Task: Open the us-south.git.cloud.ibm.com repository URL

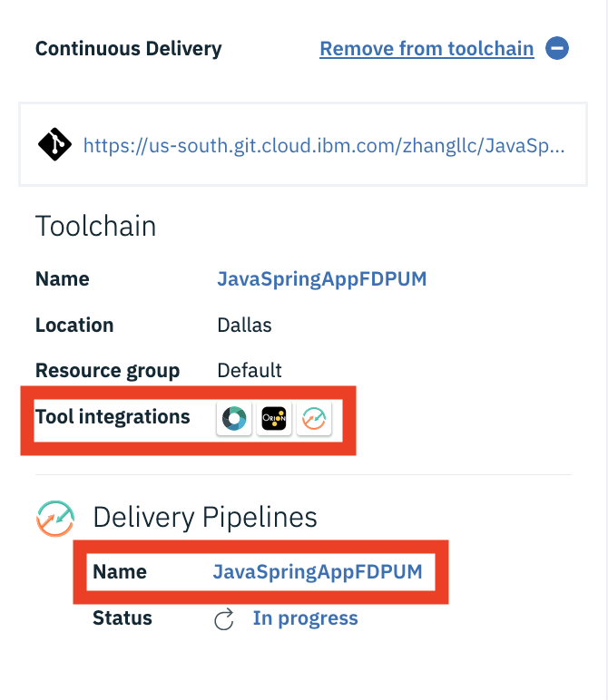Action: tap(324, 146)
